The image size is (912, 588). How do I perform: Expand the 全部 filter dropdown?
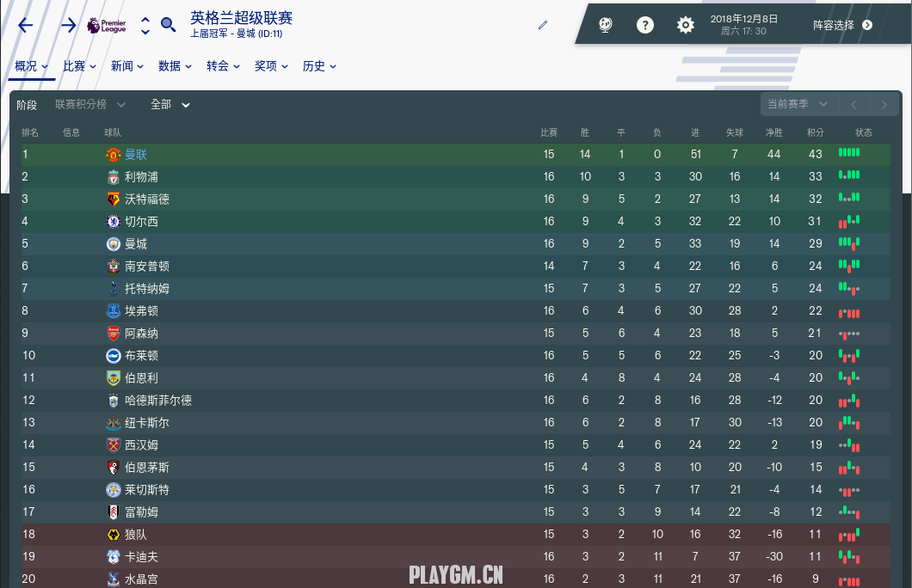[x=169, y=105]
